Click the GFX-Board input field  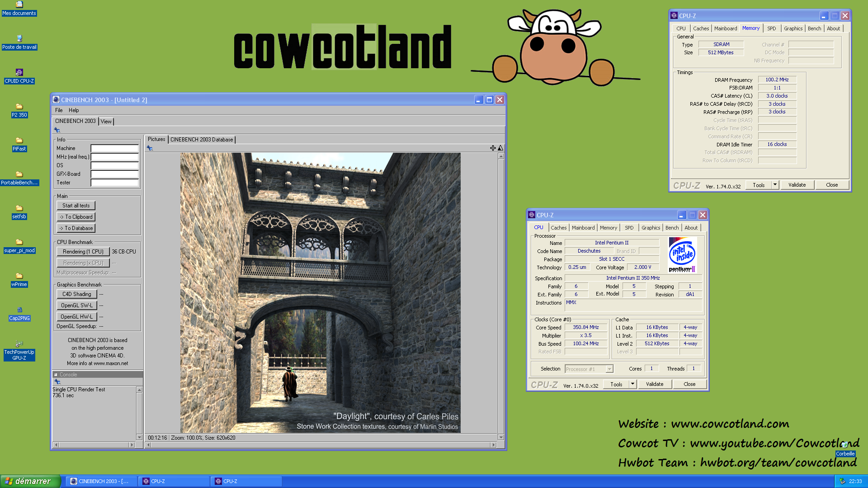(114, 174)
